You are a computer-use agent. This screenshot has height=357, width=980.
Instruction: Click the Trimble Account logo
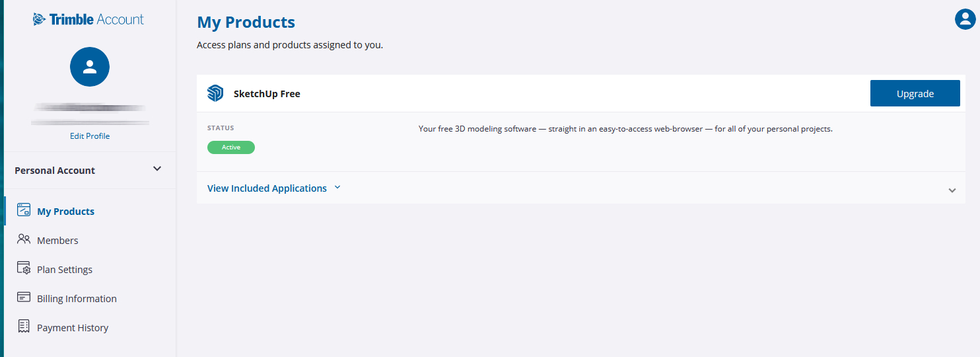(x=88, y=19)
